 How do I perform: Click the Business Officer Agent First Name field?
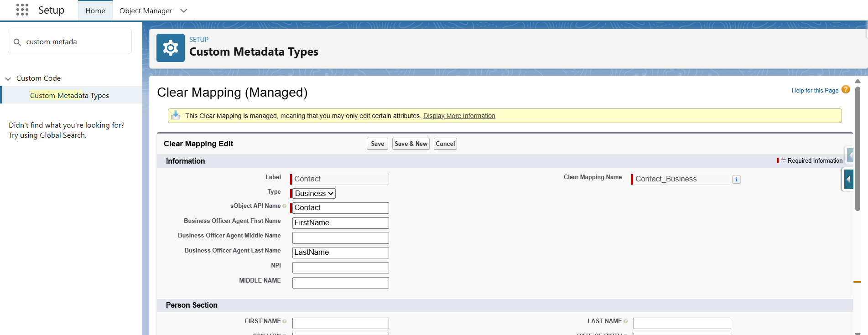341,223
